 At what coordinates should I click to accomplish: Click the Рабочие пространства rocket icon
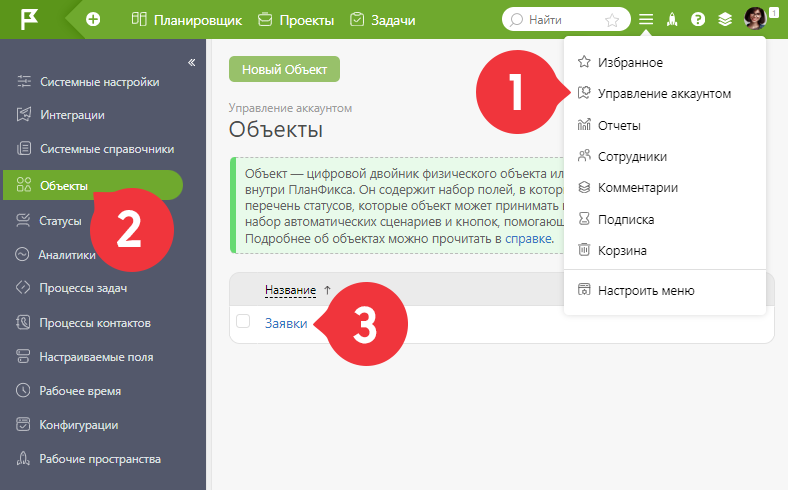[x=23, y=458]
